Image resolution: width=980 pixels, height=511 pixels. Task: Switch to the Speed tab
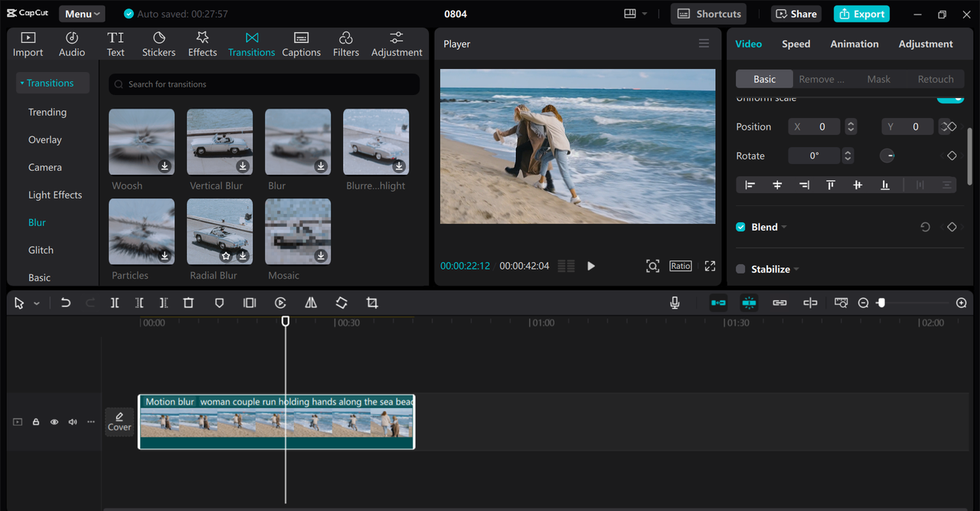[795, 44]
